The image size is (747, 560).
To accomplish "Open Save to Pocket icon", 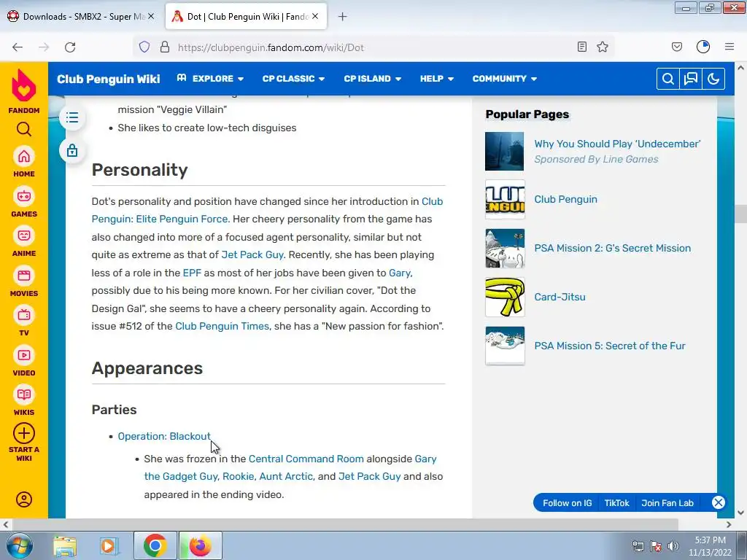I will 677,47.
